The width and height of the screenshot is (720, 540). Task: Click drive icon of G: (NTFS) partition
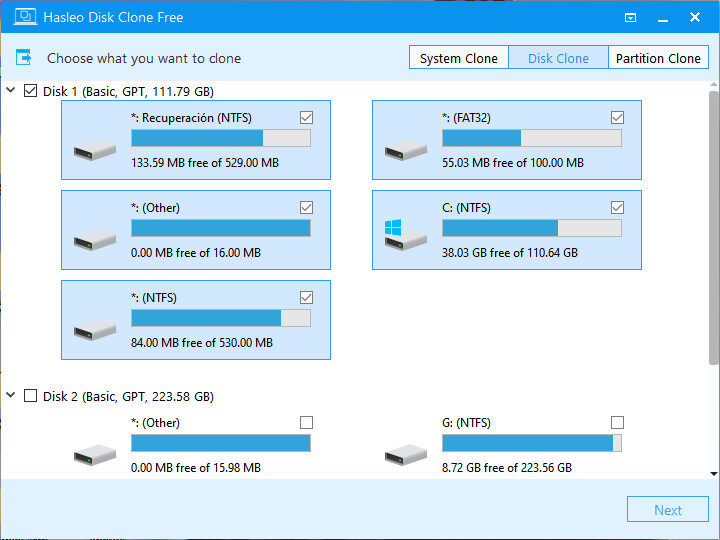coord(406,455)
